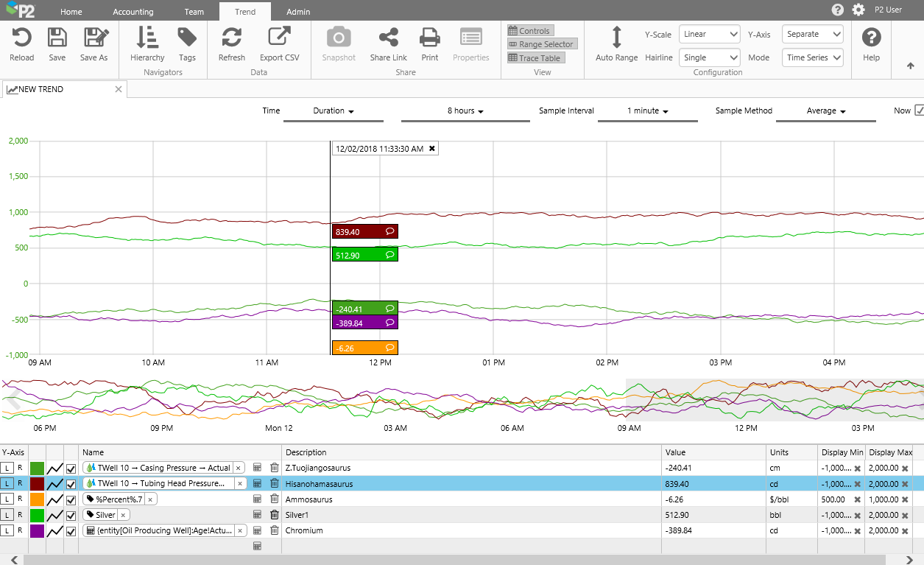Click the Range Selector button
The image size is (924, 565).
click(x=541, y=44)
